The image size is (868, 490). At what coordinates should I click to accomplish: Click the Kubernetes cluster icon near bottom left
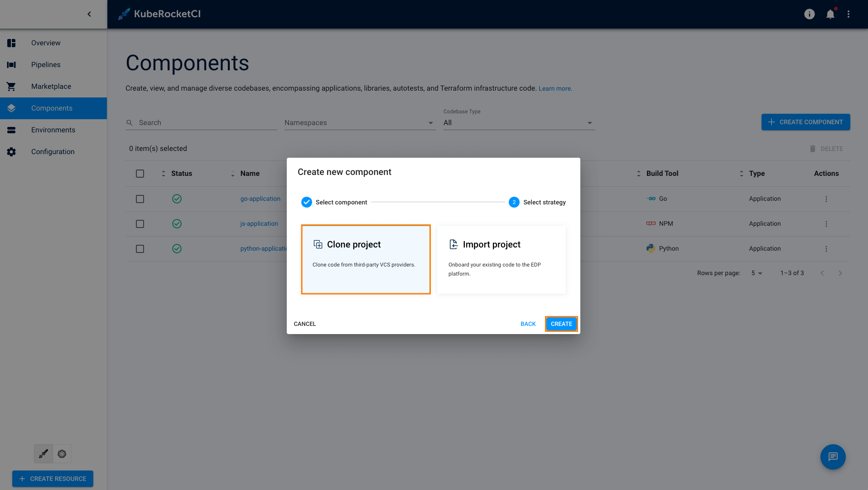point(62,453)
